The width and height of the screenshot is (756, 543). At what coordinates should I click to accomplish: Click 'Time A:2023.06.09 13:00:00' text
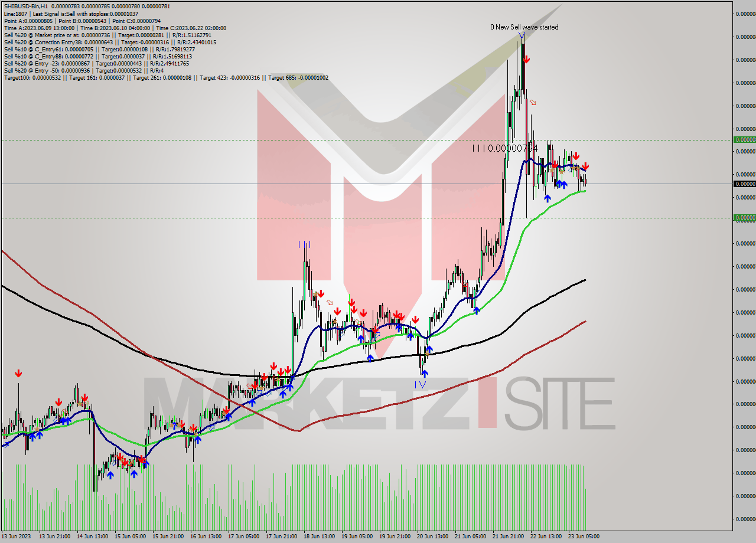coord(39,28)
